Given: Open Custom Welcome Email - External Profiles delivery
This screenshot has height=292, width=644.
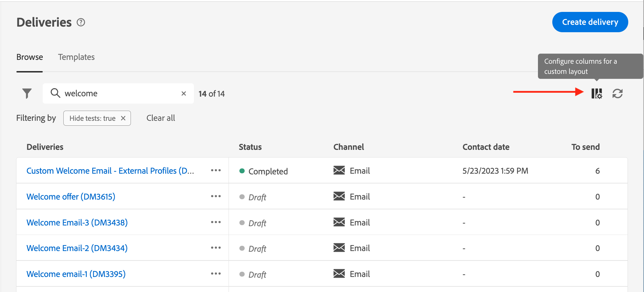Looking at the screenshot, I should [110, 171].
